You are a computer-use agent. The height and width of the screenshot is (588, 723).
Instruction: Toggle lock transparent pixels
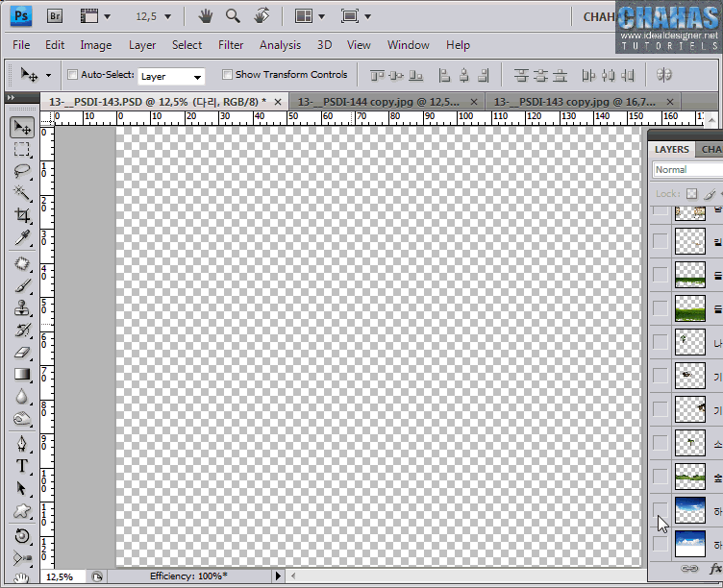tap(691, 194)
